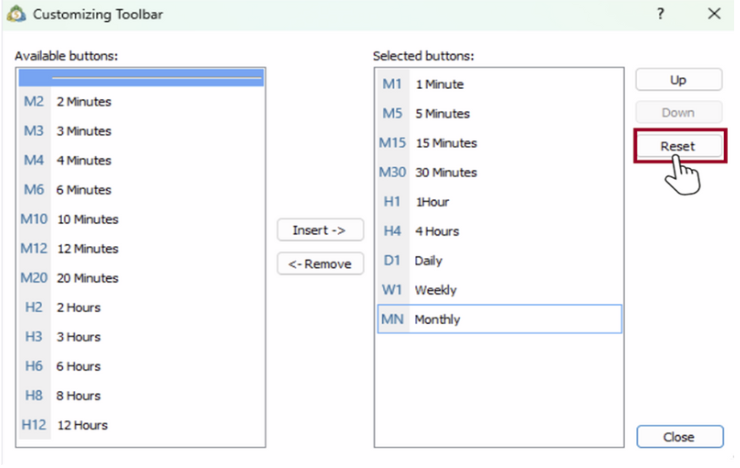
Task: Choose the H12 12 Hours icon
Action: (x=34, y=425)
